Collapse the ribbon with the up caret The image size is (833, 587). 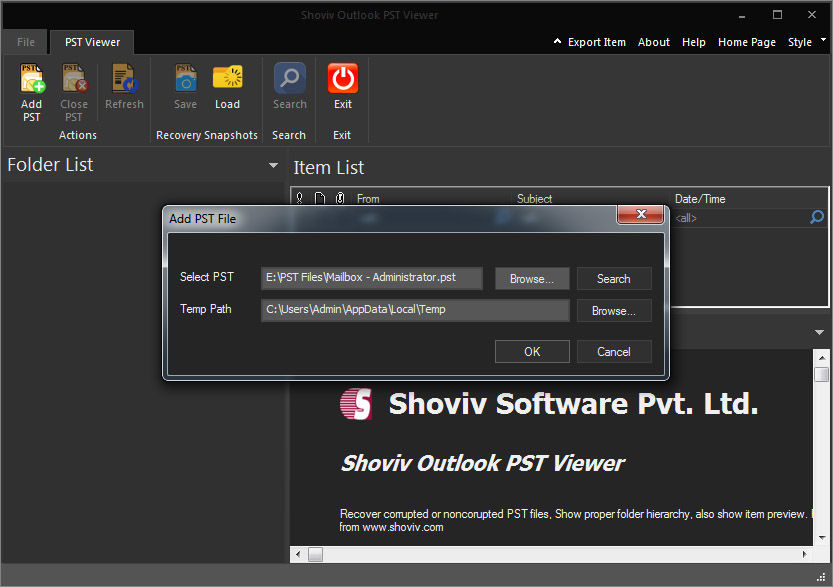(557, 41)
